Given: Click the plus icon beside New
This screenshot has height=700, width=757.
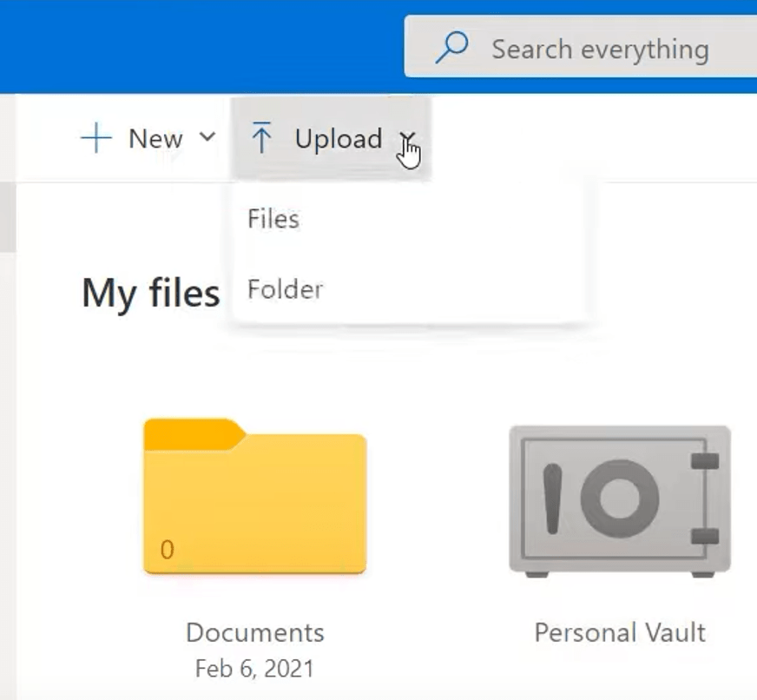Looking at the screenshot, I should 96,138.
